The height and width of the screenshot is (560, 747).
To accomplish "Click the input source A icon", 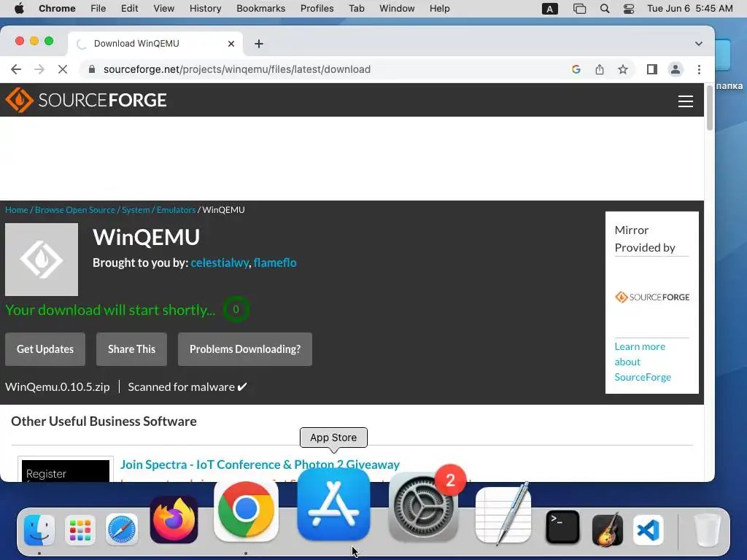I will coord(550,9).
